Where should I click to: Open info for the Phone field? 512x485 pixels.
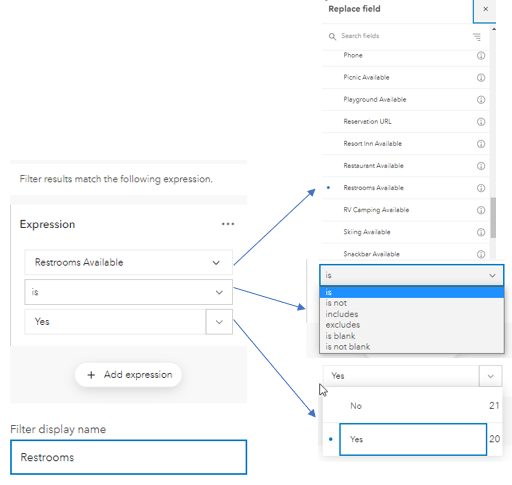click(481, 56)
